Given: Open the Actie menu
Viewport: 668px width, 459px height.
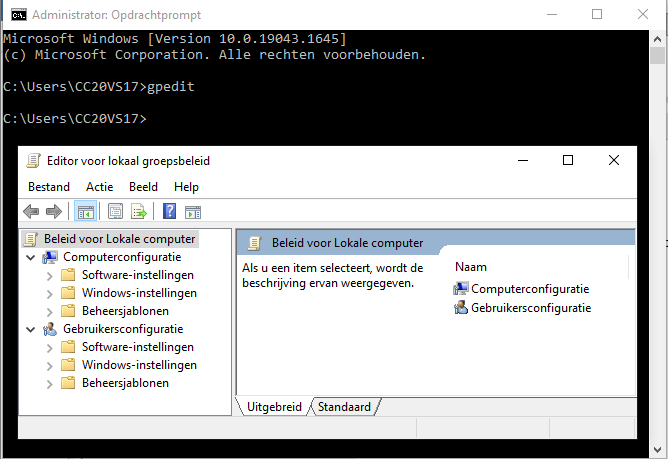Looking at the screenshot, I should (x=99, y=187).
